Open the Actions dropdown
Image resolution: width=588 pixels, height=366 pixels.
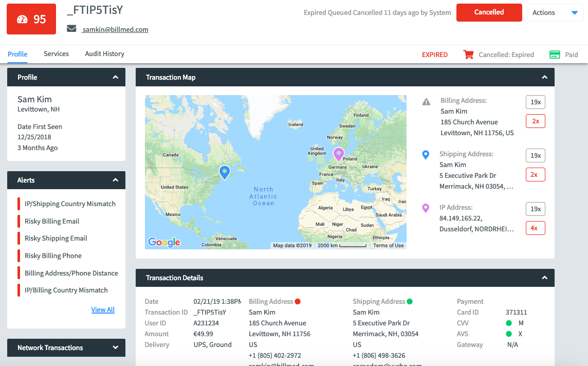coord(555,12)
